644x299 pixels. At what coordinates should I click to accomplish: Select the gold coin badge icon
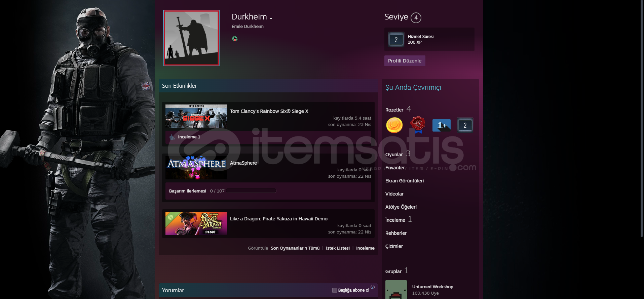point(394,125)
